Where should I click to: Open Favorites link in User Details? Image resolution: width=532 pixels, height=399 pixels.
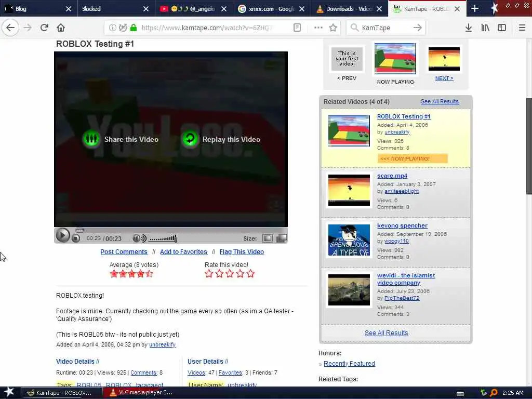[x=230, y=373]
